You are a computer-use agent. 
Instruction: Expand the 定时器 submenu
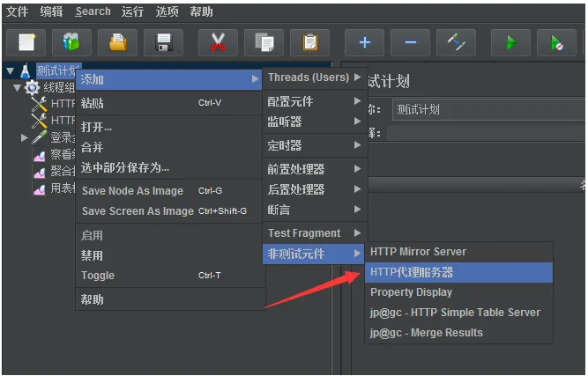315,145
